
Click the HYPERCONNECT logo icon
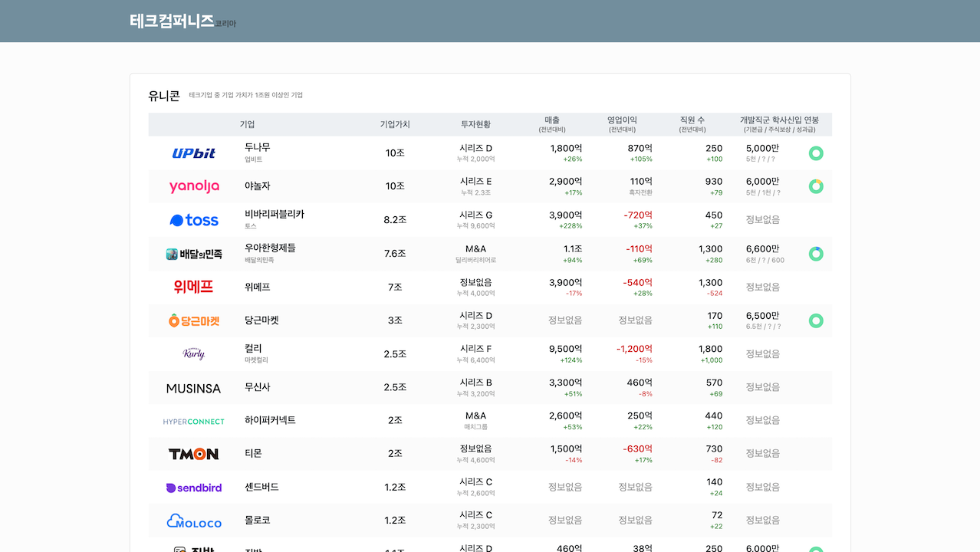click(192, 421)
